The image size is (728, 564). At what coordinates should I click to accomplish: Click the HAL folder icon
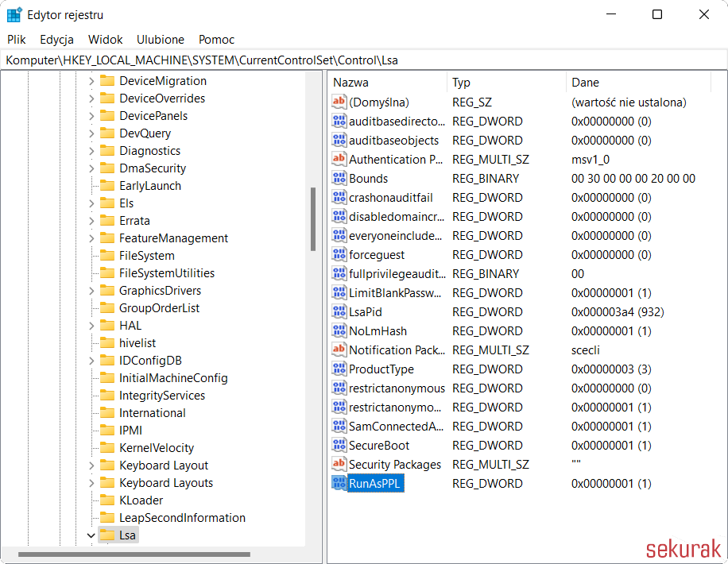pos(107,326)
